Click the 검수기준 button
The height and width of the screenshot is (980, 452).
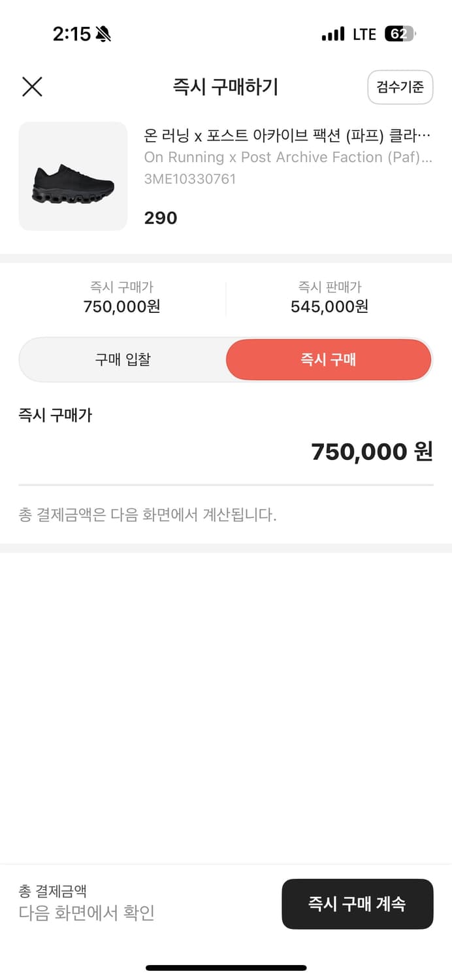click(x=400, y=88)
